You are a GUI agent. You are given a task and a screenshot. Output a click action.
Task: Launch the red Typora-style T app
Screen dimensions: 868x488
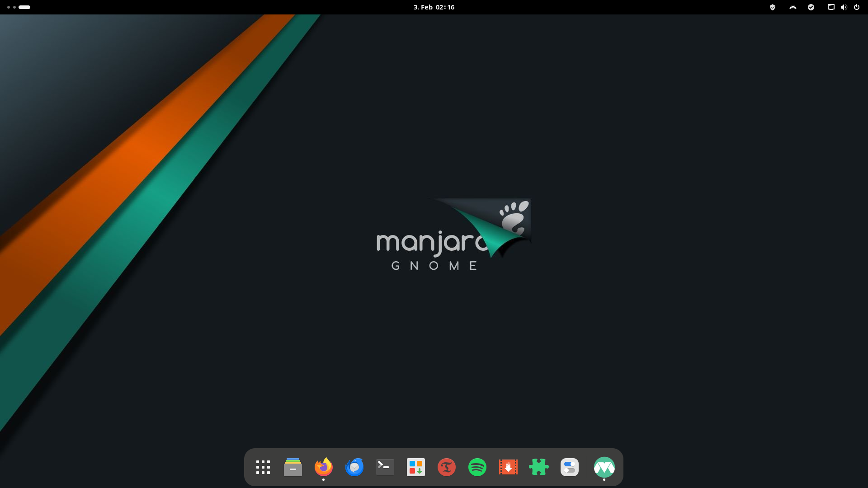(x=447, y=467)
